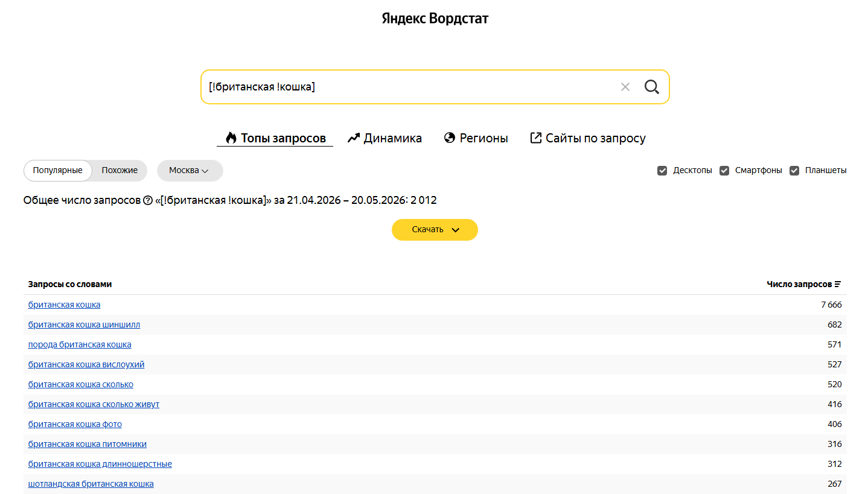Switch to the Регионы tab
The height and width of the screenshot is (494, 868).
[476, 138]
